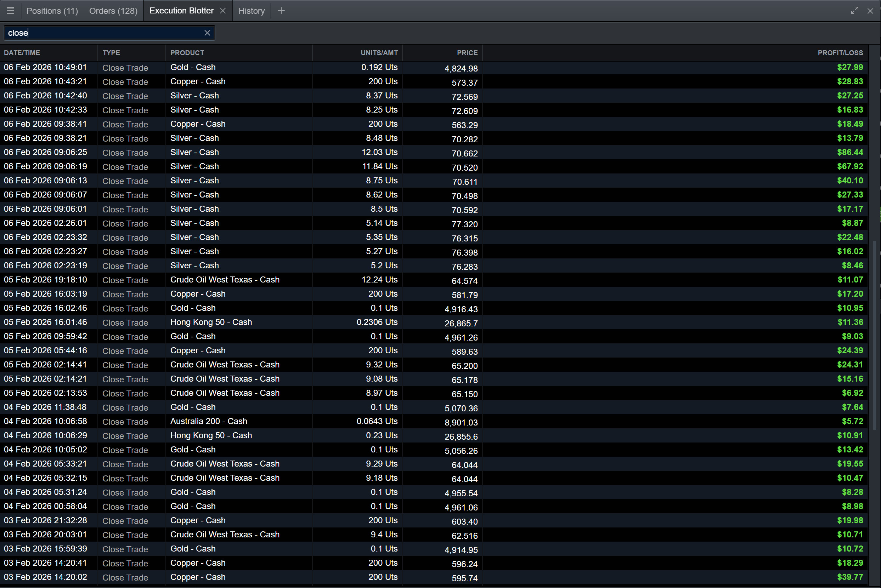The width and height of the screenshot is (881, 588).
Task: Sort by TYPE column header
Action: click(112, 53)
